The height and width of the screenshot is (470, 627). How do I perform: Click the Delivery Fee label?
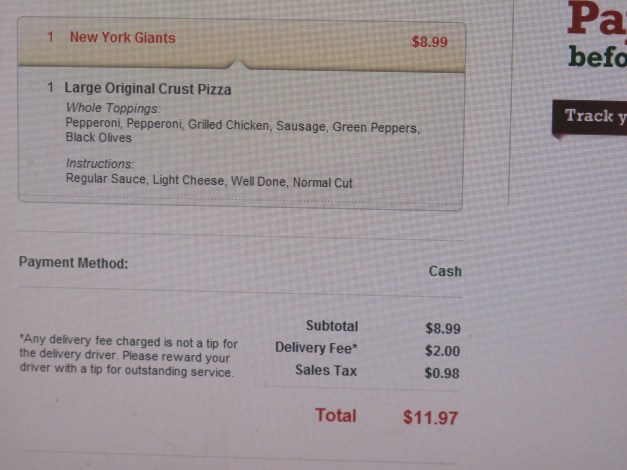pos(316,348)
